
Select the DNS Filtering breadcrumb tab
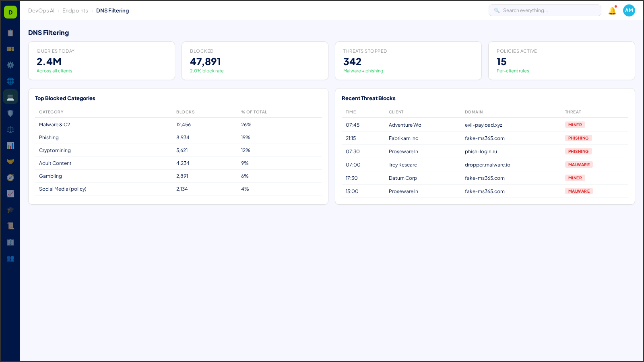[x=113, y=10]
